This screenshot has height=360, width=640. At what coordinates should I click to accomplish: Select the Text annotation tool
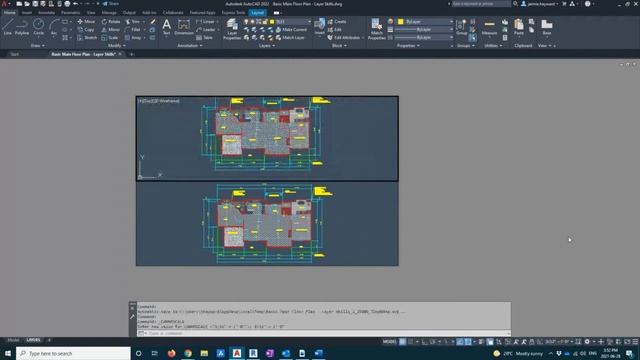point(167,27)
